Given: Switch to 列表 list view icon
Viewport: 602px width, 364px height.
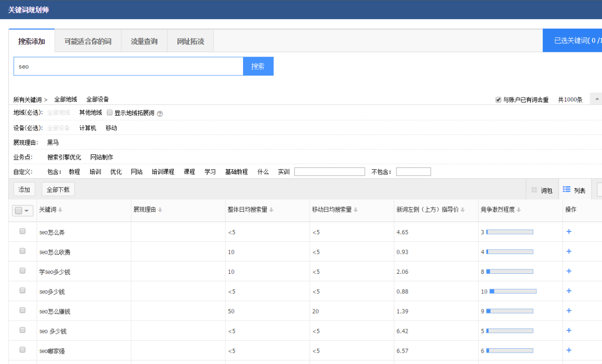Looking at the screenshot, I should 567,190.
